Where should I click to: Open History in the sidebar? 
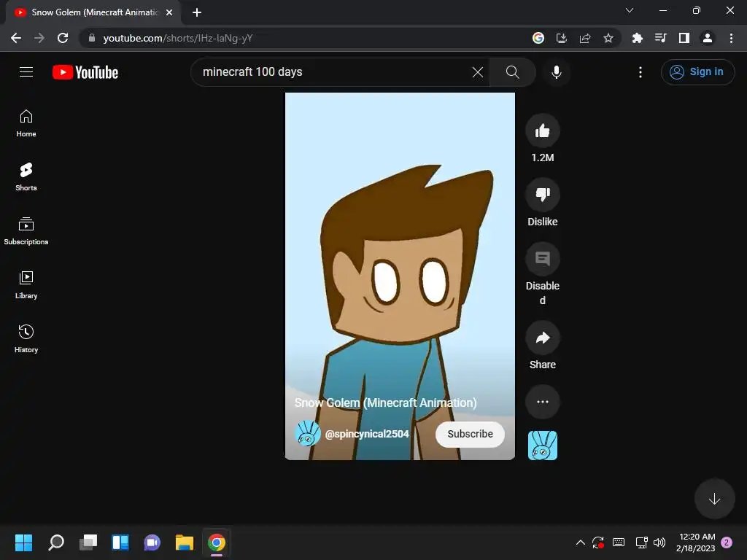tap(26, 338)
